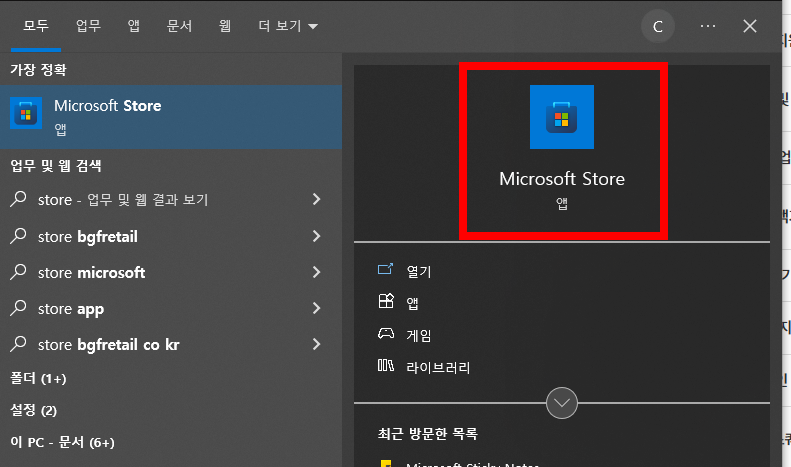Click search icon beside 'store microsoft'
The image size is (791, 467).
coord(18,271)
